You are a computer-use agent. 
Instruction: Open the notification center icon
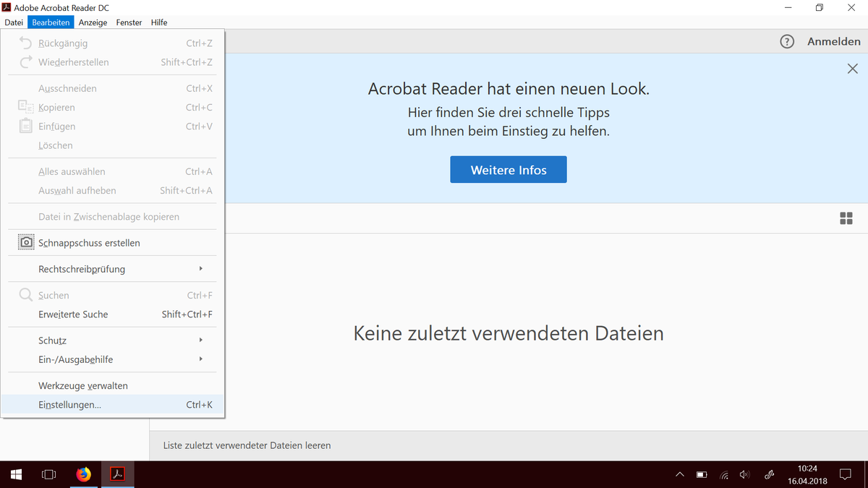[845, 474]
